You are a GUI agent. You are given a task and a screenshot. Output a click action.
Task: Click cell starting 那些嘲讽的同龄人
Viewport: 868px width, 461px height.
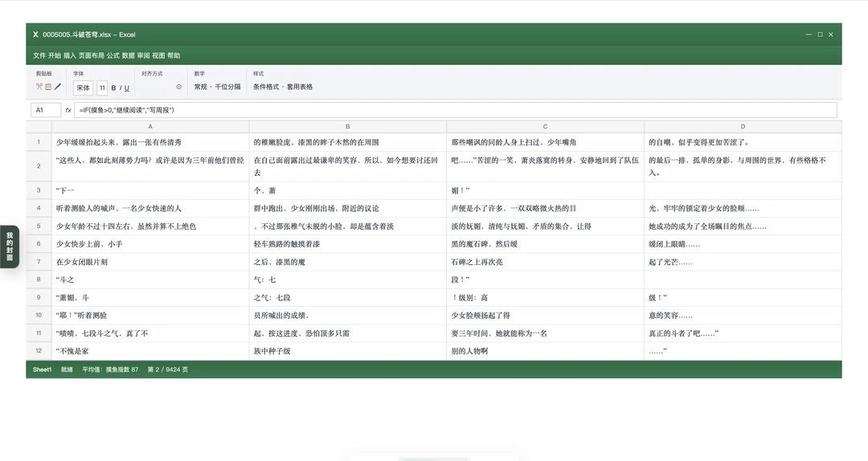click(545, 142)
